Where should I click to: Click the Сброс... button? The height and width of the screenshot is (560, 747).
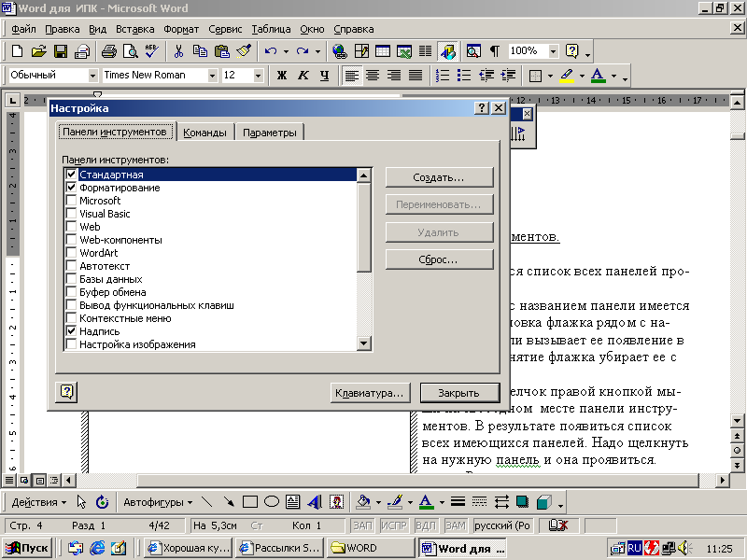click(439, 259)
